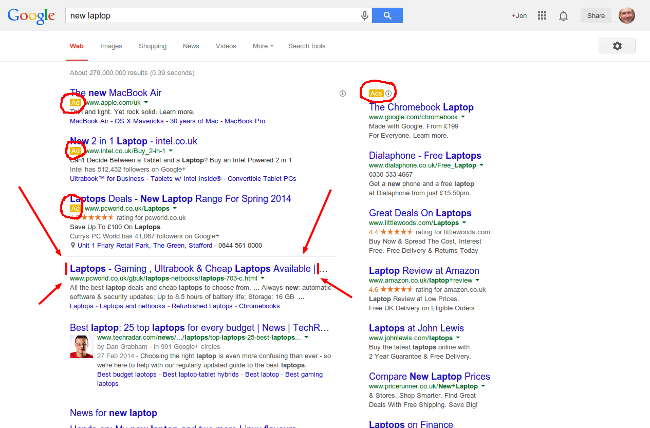Expand arrow next to www.pcworld.co.uk/Laptops ad
650x428 pixels.
click(x=175, y=208)
